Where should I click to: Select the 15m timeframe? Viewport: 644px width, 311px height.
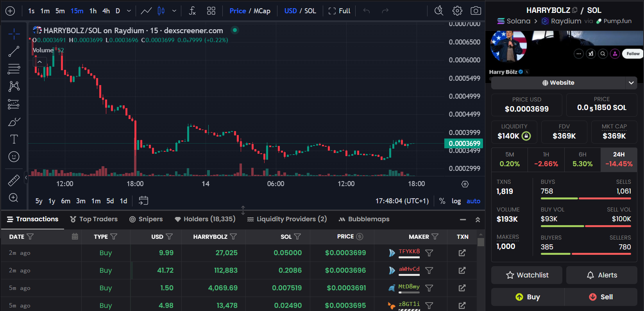click(77, 11)
